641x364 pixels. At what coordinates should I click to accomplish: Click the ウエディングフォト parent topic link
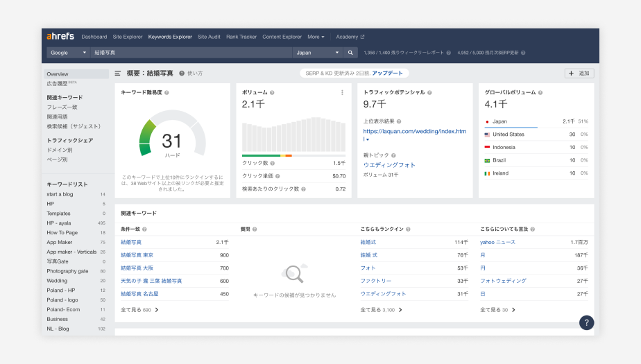coord(389,165)
